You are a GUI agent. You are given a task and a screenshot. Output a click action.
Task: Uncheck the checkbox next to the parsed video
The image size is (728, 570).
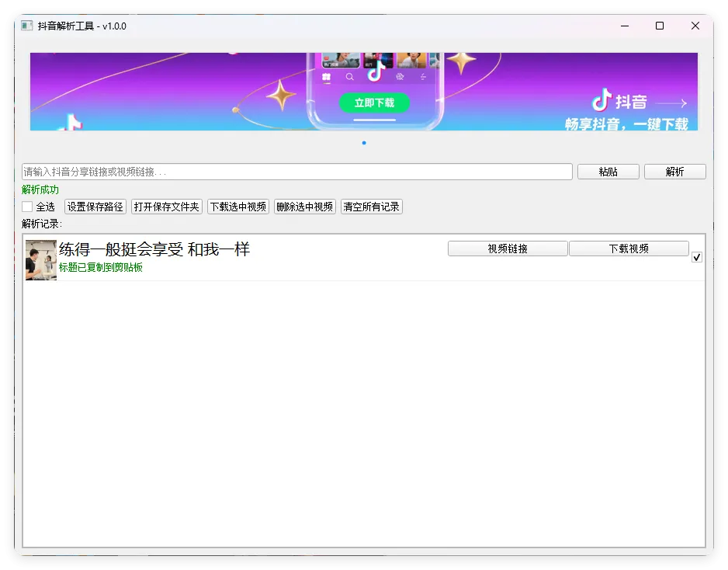pyautogui.click(x=696, y=256)
